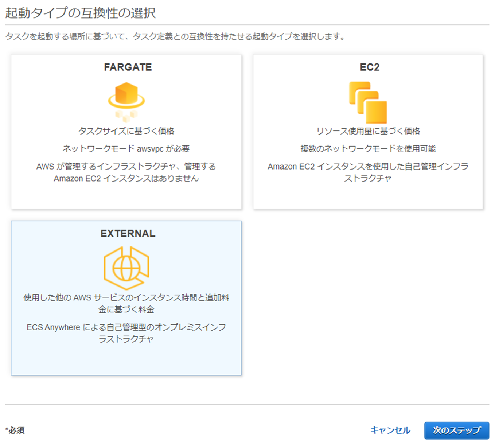Choose the EXTERNAL launch type heading
Viewport: 495px width, 448px height.
128,234
